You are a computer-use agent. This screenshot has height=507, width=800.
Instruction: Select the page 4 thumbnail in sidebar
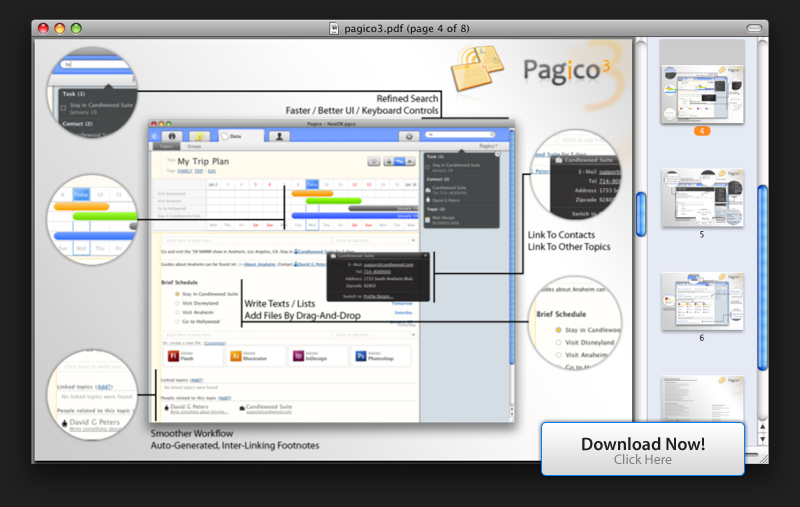[x=702, y=94]
